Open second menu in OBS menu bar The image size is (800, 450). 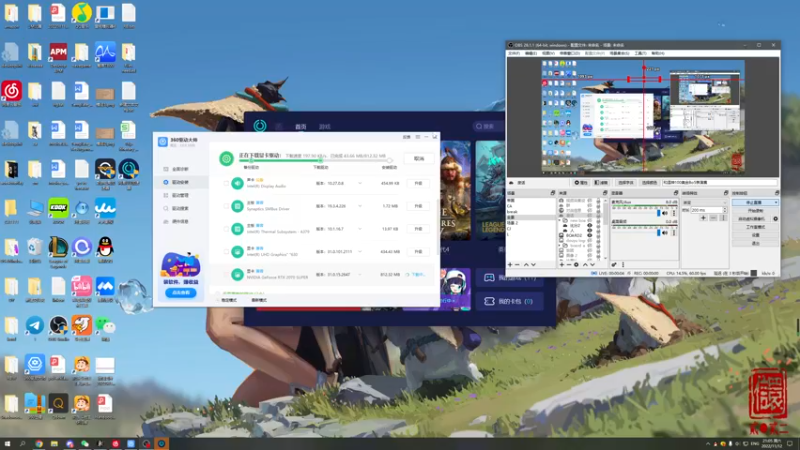tap(531, 53)
